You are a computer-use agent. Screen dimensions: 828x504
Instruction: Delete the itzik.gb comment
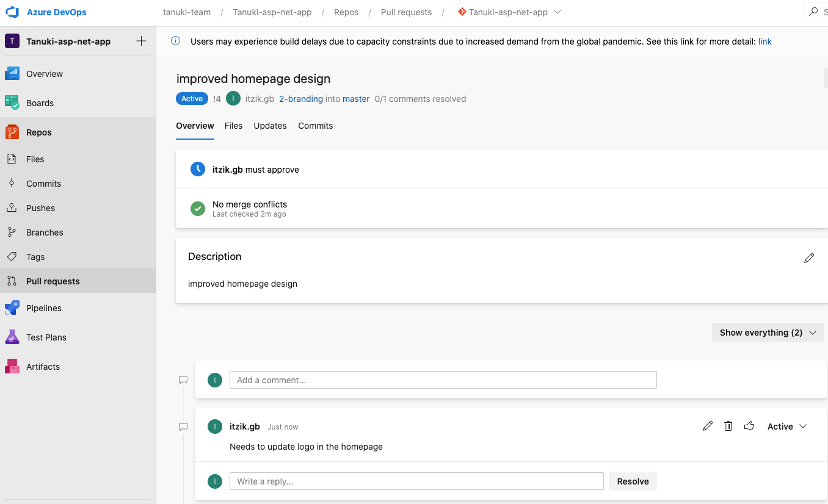(x=728, y=425)
